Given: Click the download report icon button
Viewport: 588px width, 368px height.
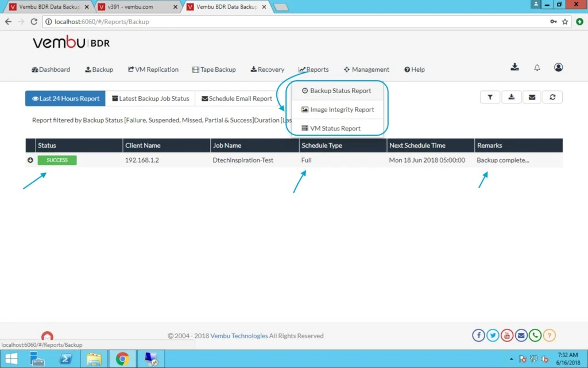Looking at the screenshot, I should coord(512,97).
